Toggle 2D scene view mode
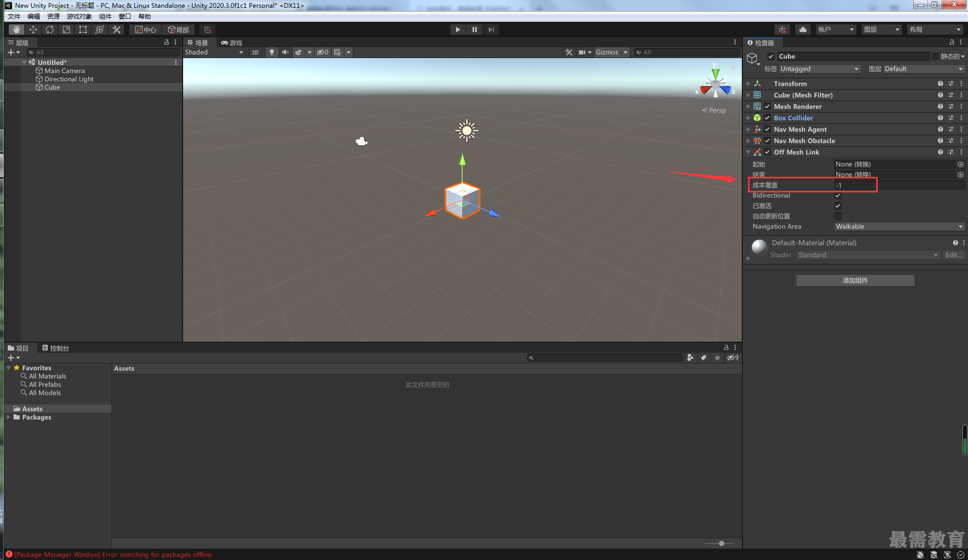 (x=255, y=52)
